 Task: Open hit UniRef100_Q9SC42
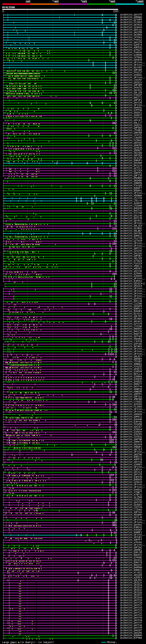tap(131, 30)
